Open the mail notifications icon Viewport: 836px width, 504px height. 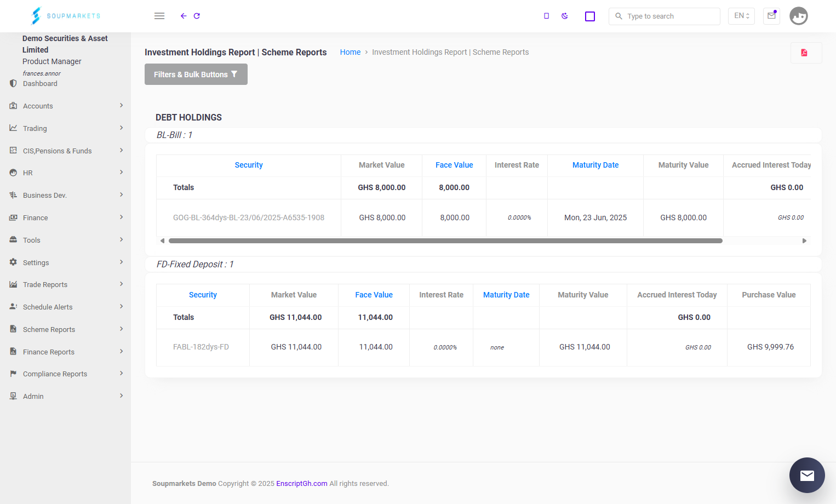click(x=771, y=16)
